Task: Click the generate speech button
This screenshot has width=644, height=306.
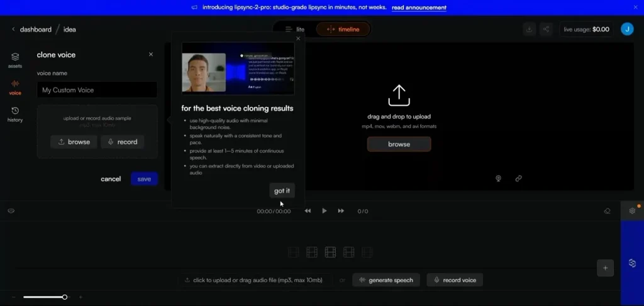Action: (x=386, y=280)
